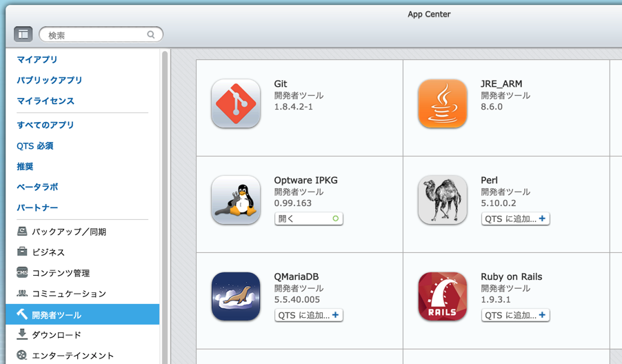Click the sidebar vertical scrollbar
The height and width of the screenshot is (364, 622).
165,206
